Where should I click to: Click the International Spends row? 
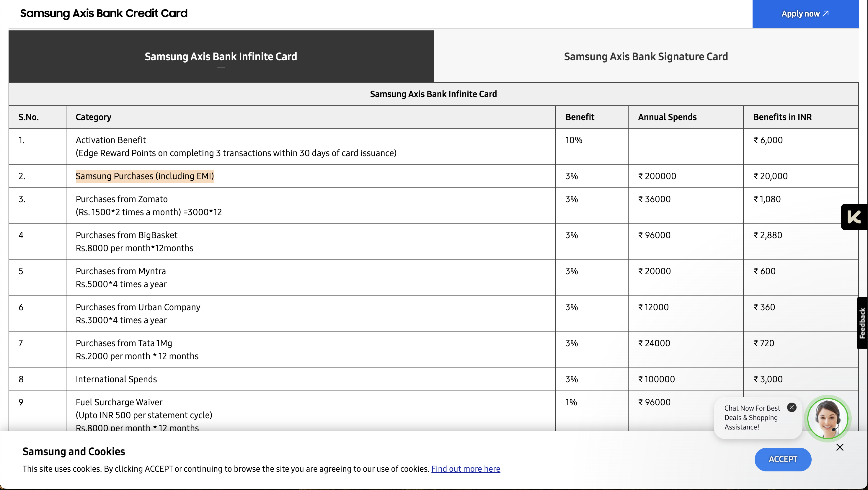[x=116, y=379]
